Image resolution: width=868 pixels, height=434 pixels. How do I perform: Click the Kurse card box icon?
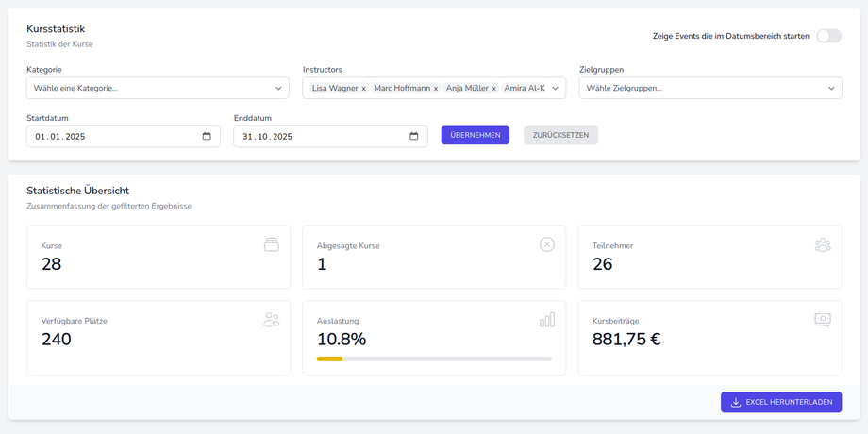pyautogui.click(x=272, y=244)
